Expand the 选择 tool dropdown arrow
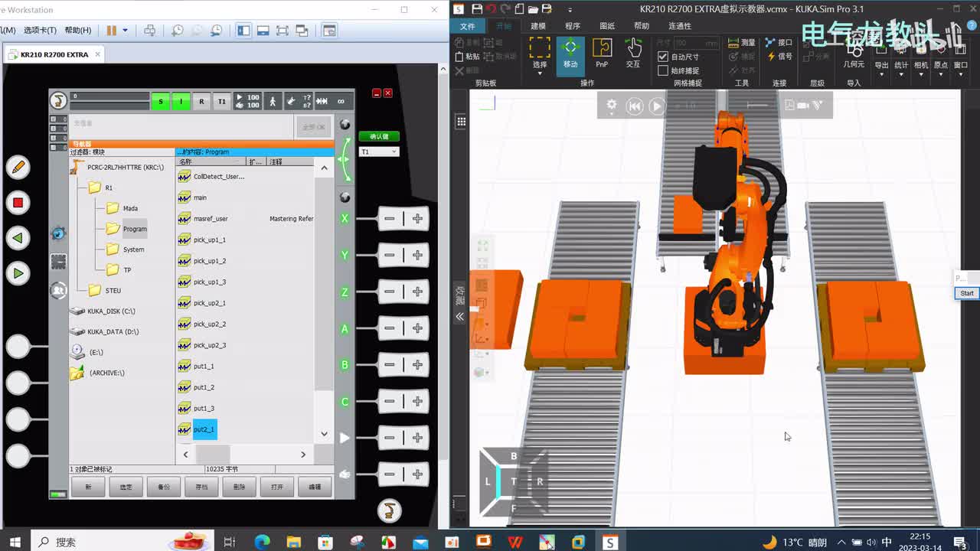The height and width of the screenshot is (551, 980). (540, 73)
